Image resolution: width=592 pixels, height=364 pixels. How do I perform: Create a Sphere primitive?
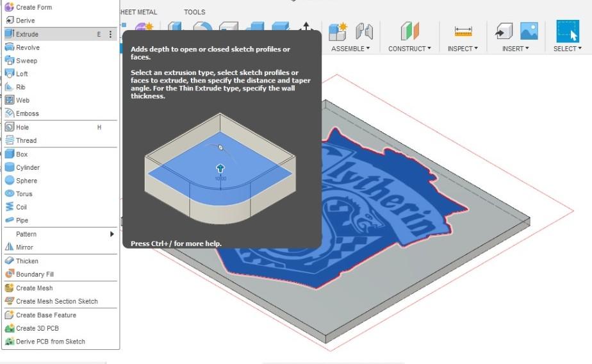click(60, 181)
